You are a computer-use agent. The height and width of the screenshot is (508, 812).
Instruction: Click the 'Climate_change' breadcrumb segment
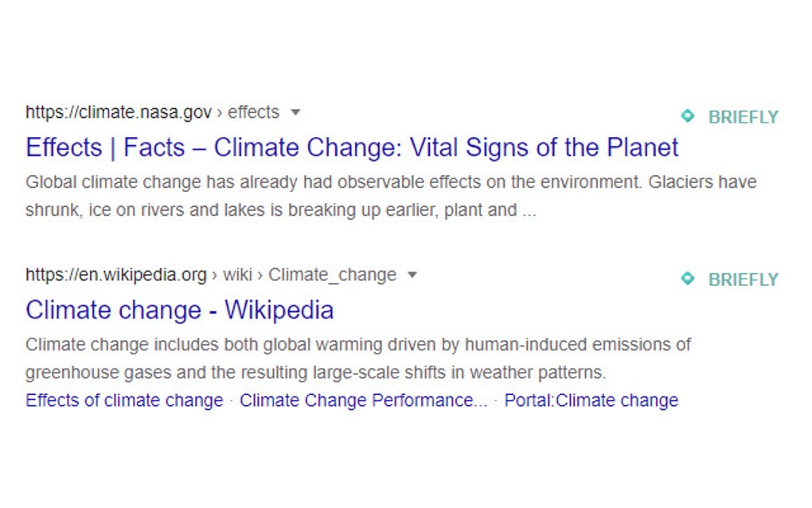pyautogui.click(x=332, y=275)
